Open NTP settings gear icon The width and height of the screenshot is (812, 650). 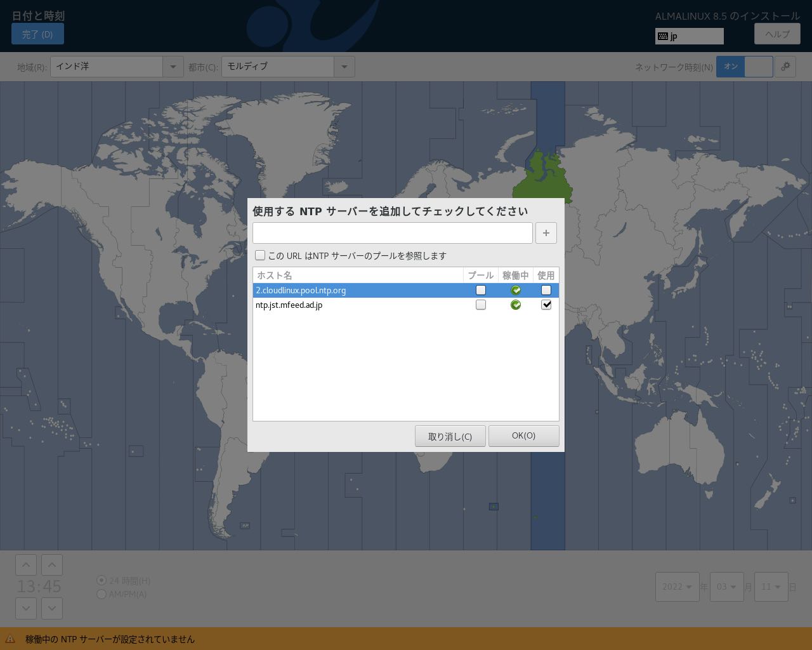point(785,67)
